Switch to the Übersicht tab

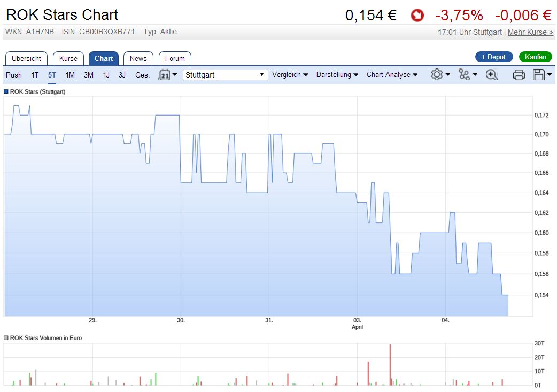click(26, 59)
